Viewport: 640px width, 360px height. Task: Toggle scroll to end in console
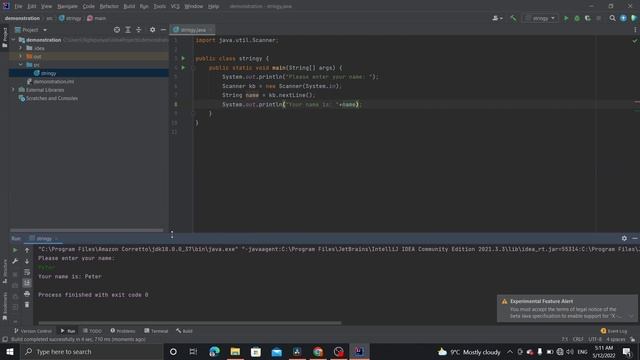(x=27, y=283)
